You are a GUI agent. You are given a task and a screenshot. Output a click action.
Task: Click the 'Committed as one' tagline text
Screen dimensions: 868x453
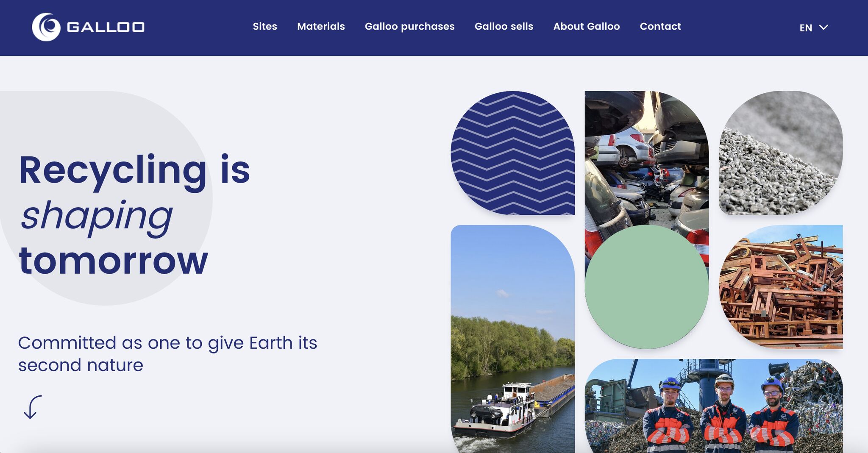point(167,354)
